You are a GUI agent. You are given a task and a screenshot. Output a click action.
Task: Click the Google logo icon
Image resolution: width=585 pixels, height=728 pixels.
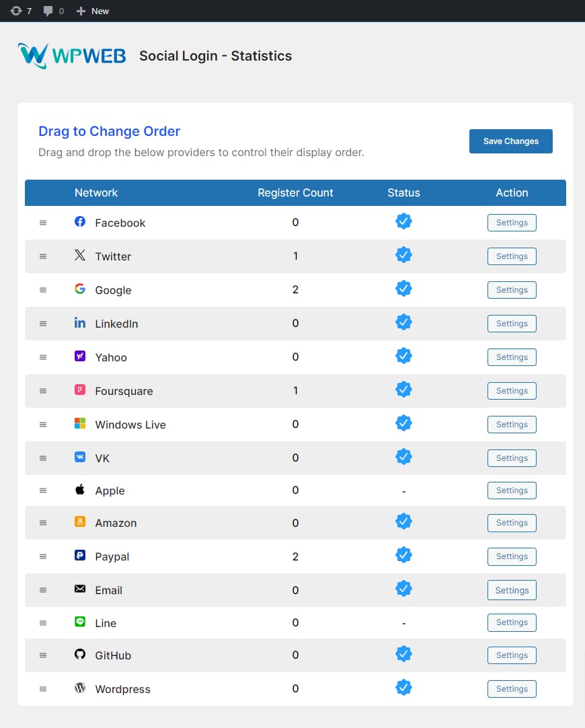80,289
